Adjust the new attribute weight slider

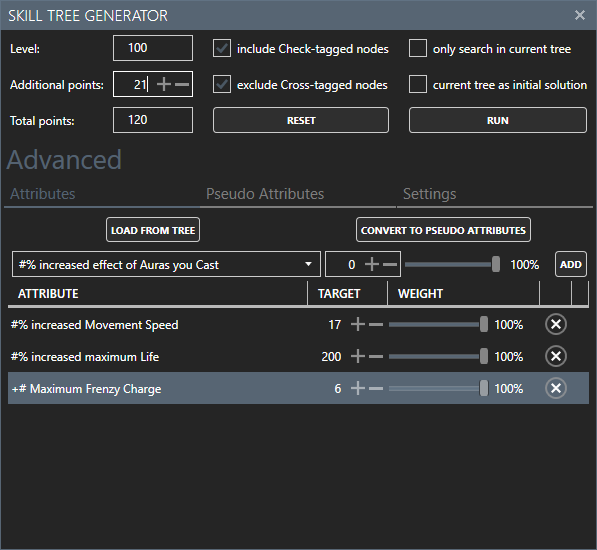pyautogui.click(x=452, y=264)
